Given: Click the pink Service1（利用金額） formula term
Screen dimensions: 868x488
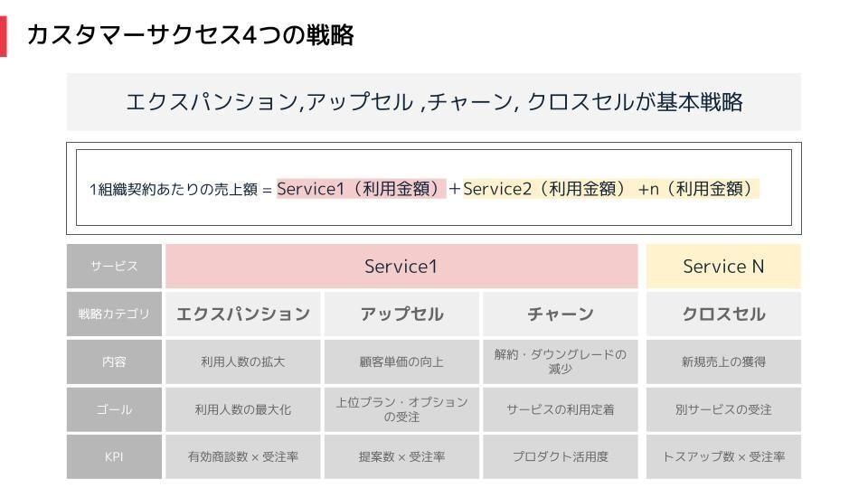Looking at the screenshot, I should pos(361,189).
